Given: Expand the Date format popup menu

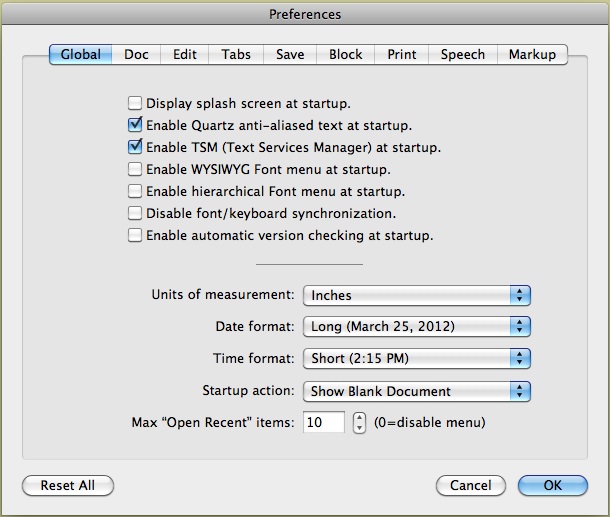Looking at the screenshot, I should tap(416, 327).
